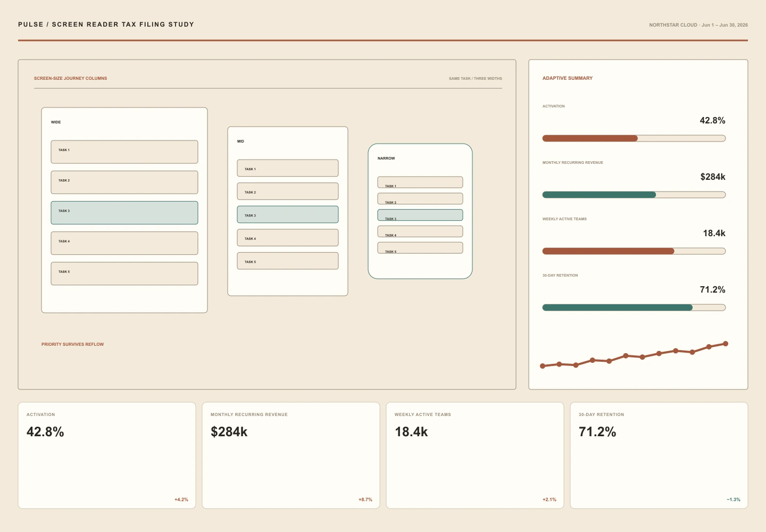Pick Task 4 in the Narrow column

coord(420,231)
